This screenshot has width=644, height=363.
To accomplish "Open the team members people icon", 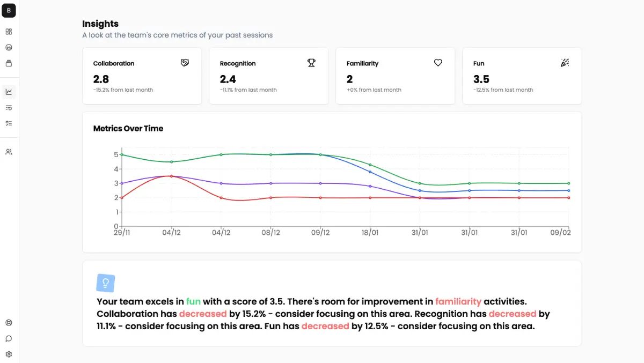I will (9, 152).
